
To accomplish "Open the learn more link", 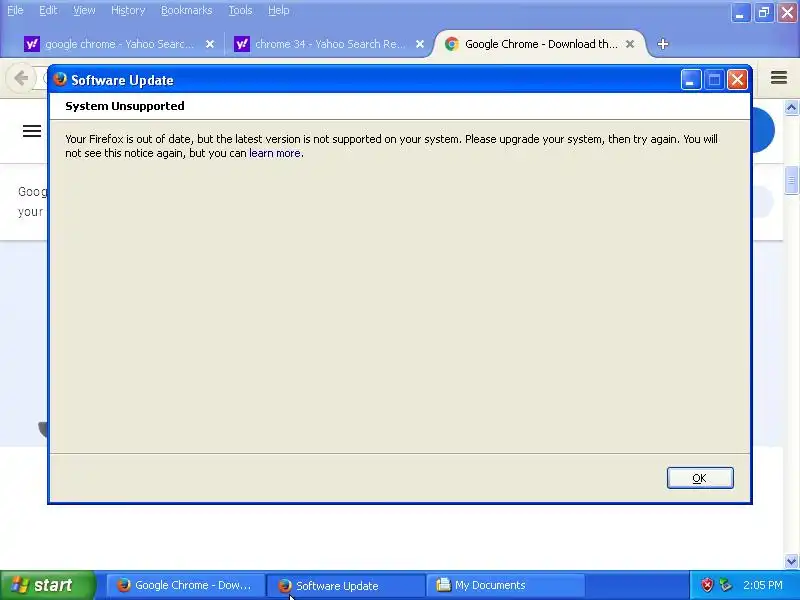I will tap(274, 153).
